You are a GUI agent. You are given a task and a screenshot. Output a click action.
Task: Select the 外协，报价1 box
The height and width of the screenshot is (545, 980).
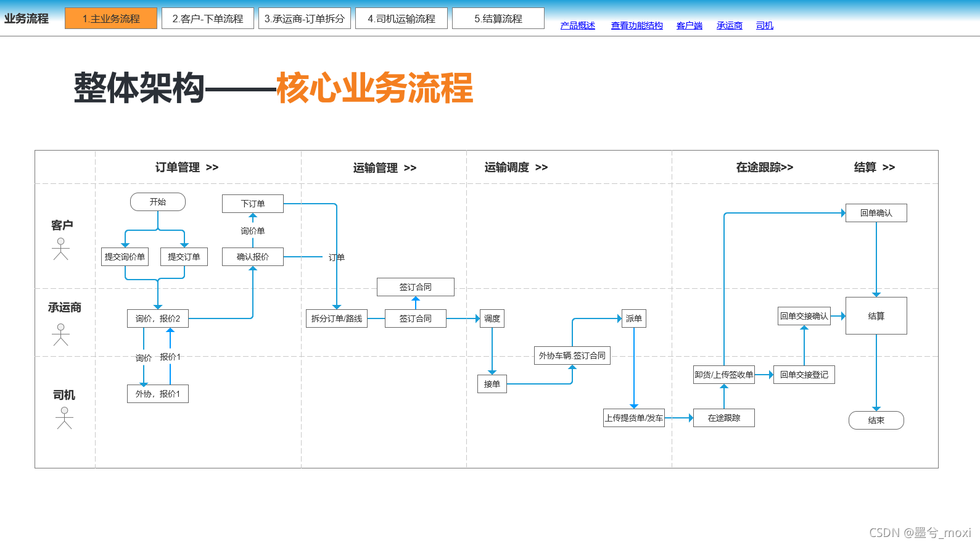click(x=158, y=394)
